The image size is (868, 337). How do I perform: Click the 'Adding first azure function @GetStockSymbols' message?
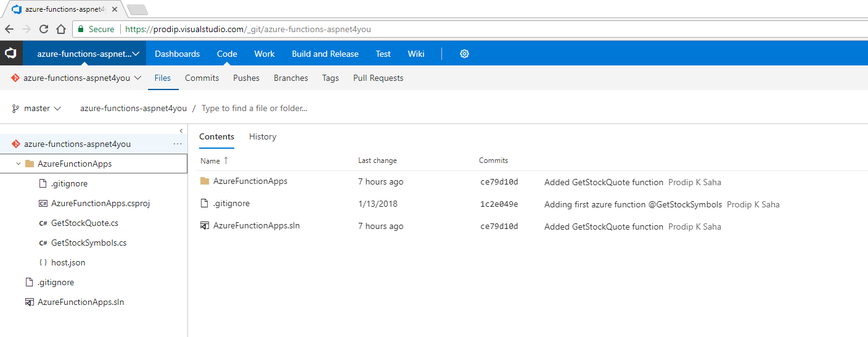point(633,204)
